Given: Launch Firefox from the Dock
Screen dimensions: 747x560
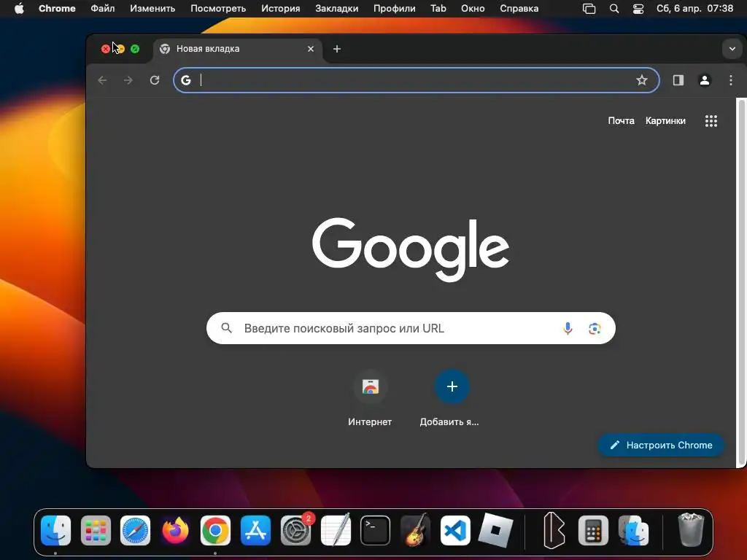Looking at the screenshot, I should coord(175,531).
